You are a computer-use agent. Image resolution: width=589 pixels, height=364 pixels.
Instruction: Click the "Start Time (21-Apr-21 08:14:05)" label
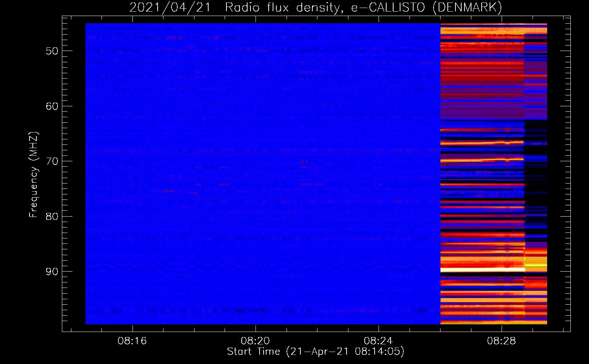tap(316, 352)
